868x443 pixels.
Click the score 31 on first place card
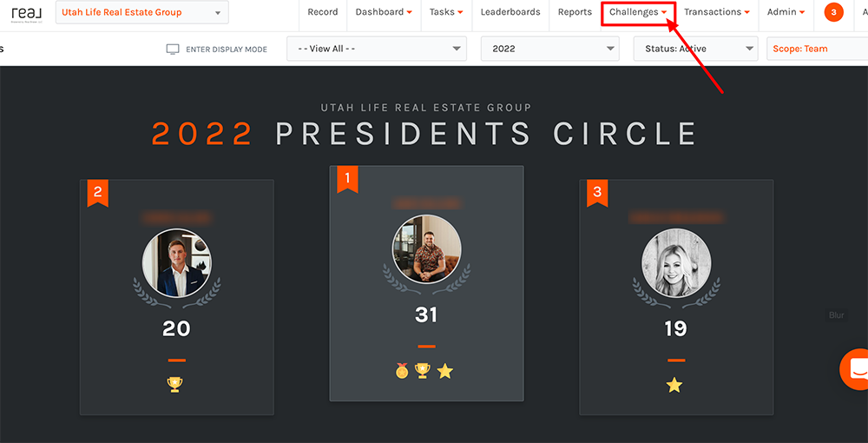click(426, 315)
